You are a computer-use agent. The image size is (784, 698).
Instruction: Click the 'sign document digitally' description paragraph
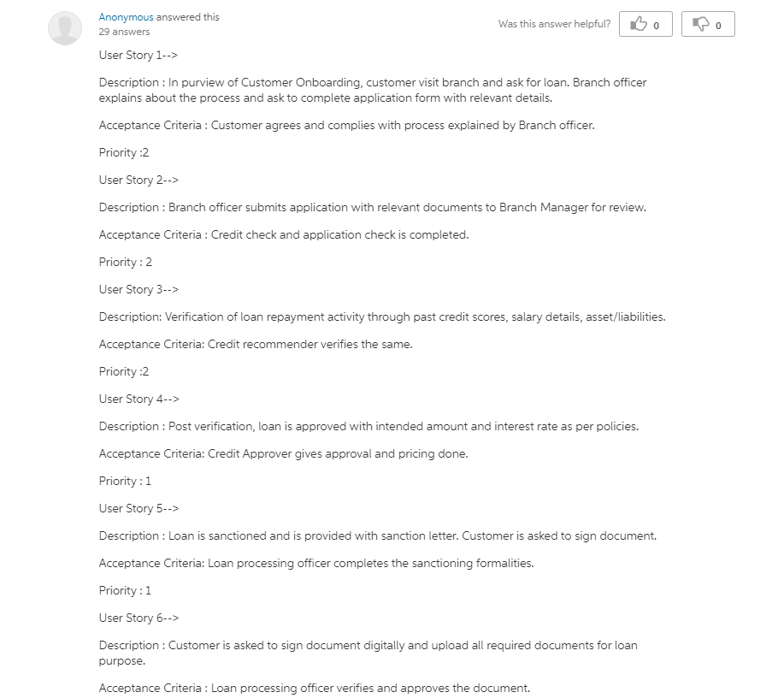(x=368, y=653)
